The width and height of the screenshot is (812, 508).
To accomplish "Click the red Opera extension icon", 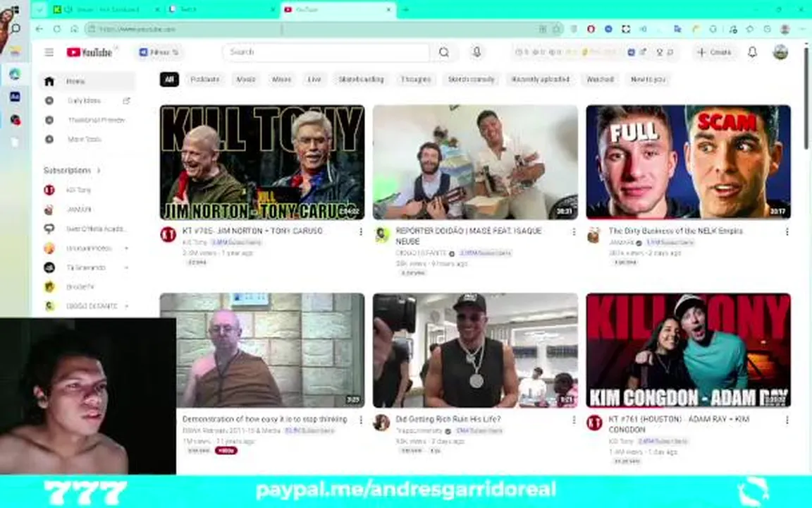I will coord(591,29).
